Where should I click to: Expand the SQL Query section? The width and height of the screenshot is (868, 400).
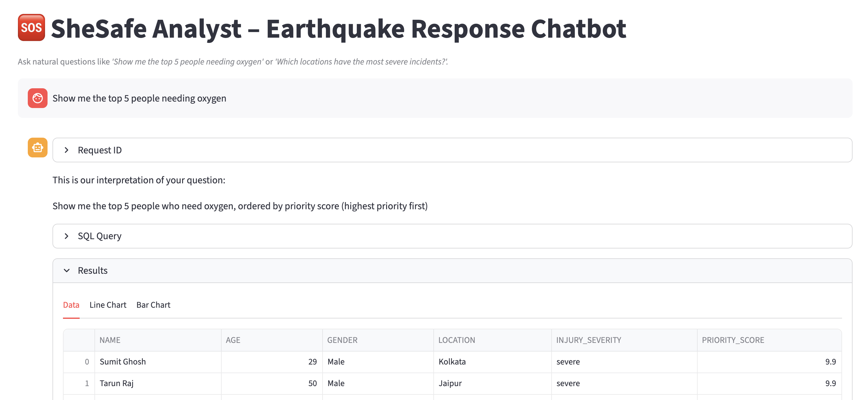[100, 236]
